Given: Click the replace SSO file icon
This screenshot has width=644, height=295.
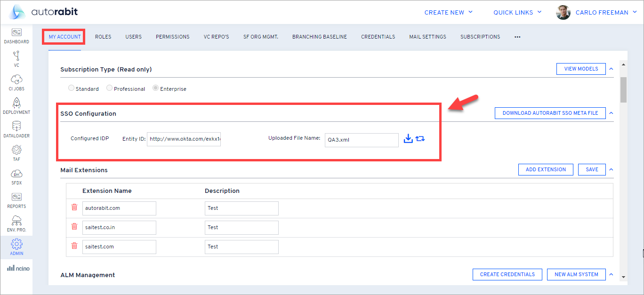Looking at the screenshot, I should tap(420, 139).
